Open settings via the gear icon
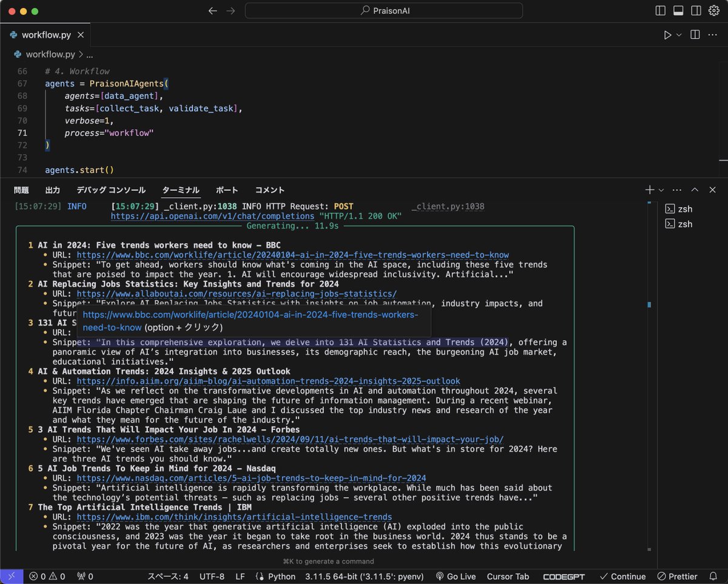Image resolution: width=728 pixels, height=584 pixels. [x=713, y=11]
